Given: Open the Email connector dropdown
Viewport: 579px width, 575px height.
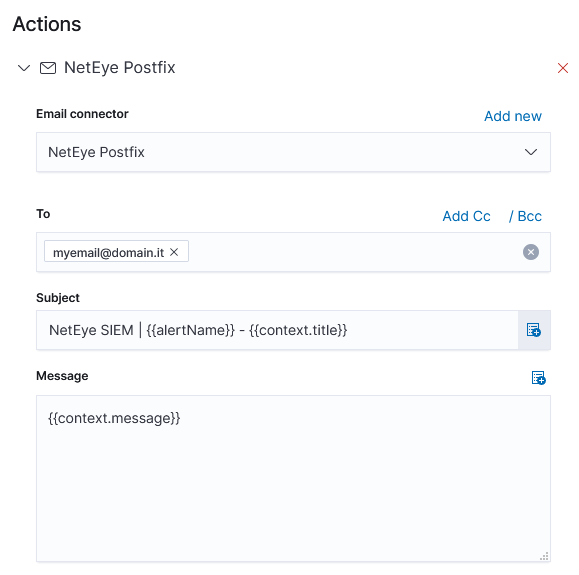Looking at the screenshot, I should point(293,152).
